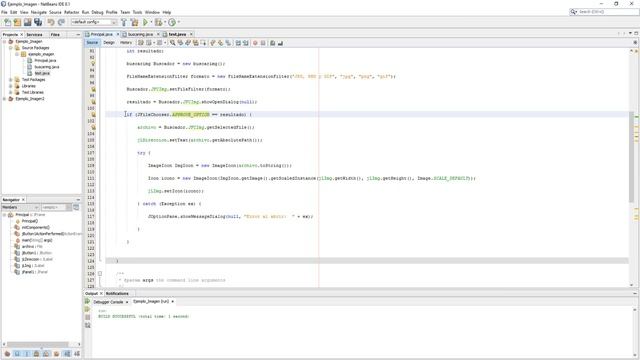Switch to the buscarimg.java editor tab

pyautogui.click(x=140, y=34)
